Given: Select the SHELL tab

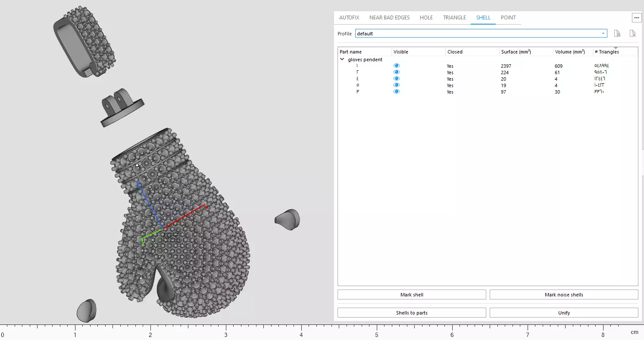Looking at the screenshot, I should point(483,18).
